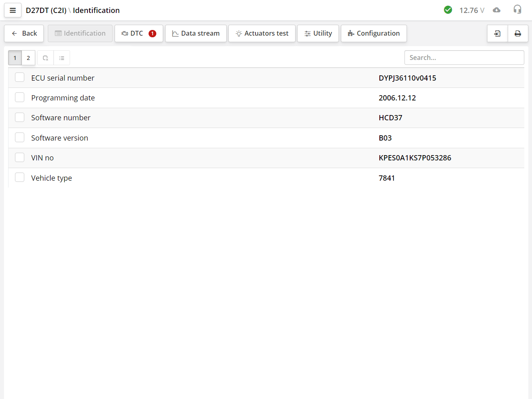Print the identification report
This screenshot has width=532, height=399.
click(x=517, y=34)
